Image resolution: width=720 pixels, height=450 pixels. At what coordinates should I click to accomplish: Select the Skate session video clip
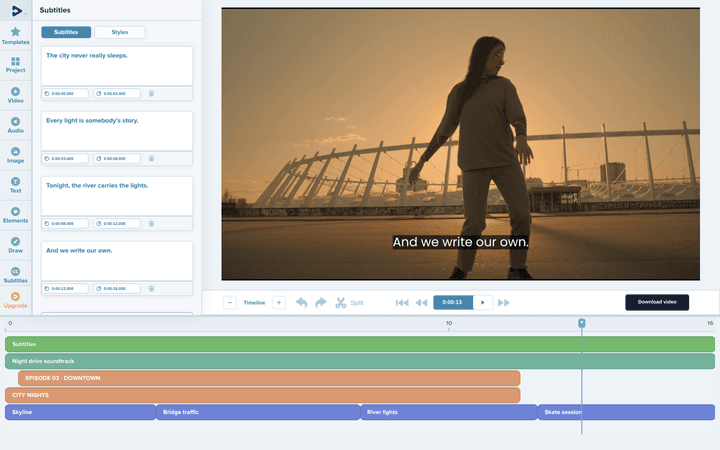pos(626,412)
